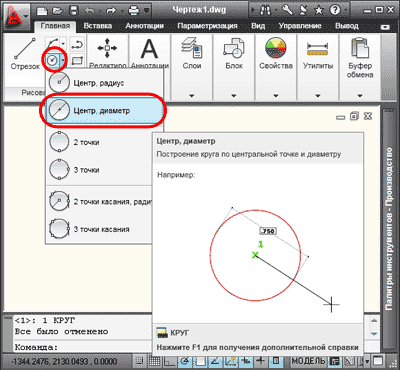Select the Rectangle tool icon
This screenshot has width=400, height=370.
[x=77, y=61]
